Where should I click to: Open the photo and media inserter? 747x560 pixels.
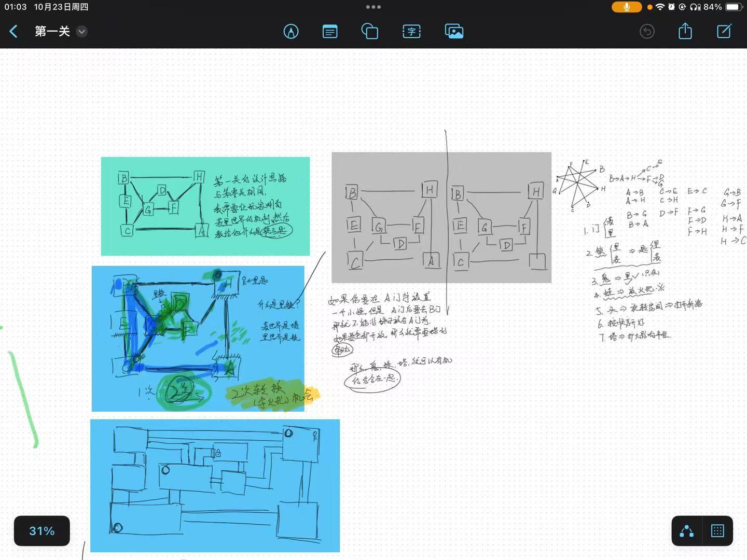[x=454, y=32]
